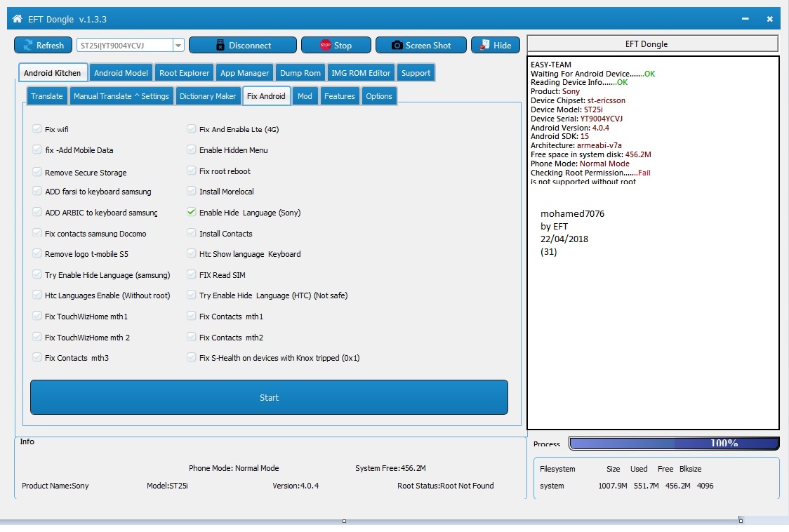This screenshot has width=789, height=532.
Task: Toggle Htc Show language Keyboard checkbox
Action: coord(191,253)
